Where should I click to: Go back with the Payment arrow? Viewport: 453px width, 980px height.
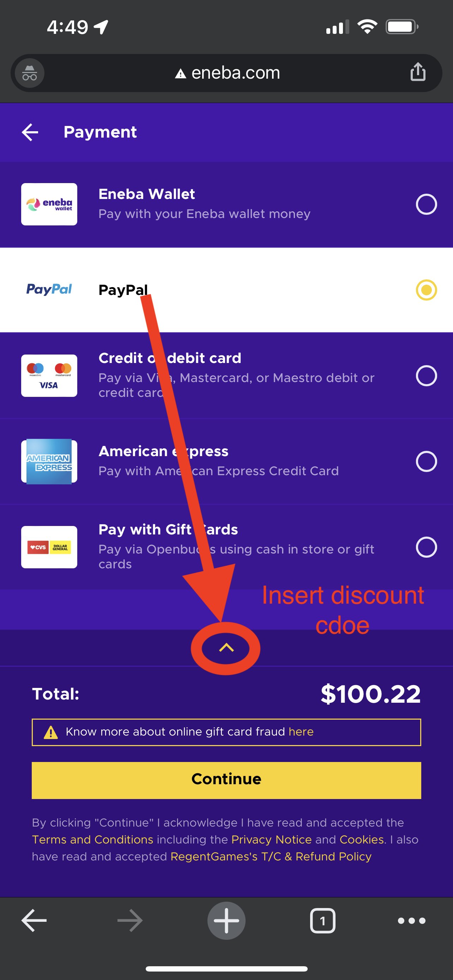coord(30,132)
